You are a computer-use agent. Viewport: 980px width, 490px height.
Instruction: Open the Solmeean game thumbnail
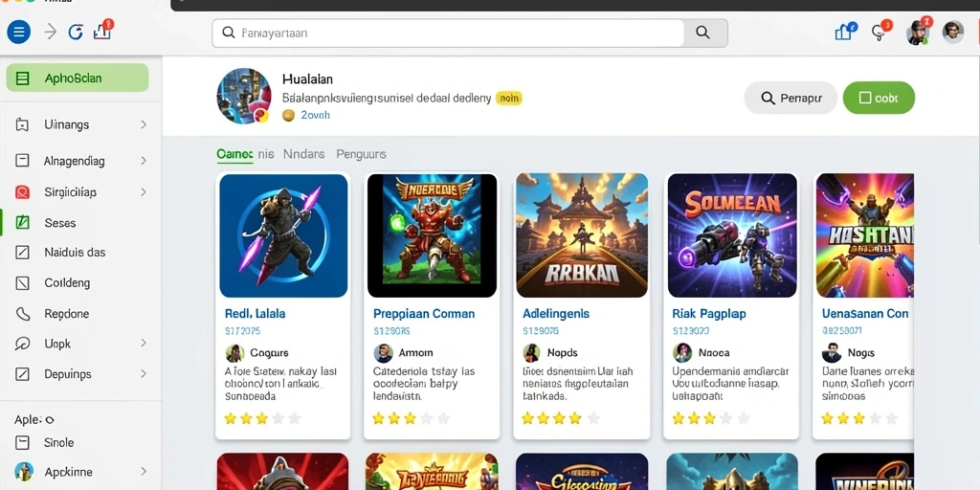click(x=732, y=235)
